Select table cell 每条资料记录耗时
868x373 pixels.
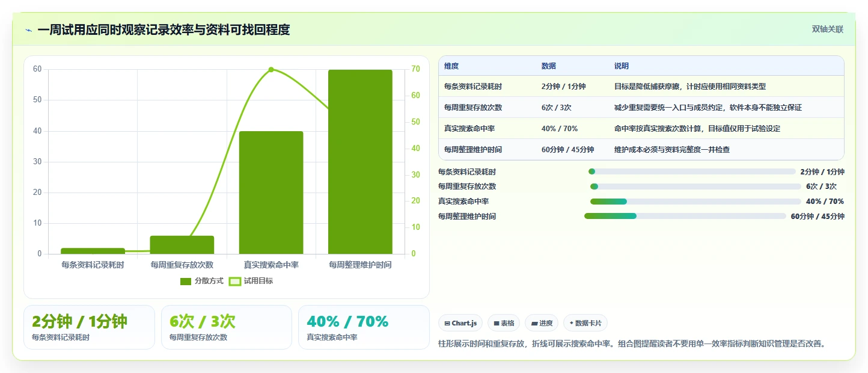pos(473,87)
